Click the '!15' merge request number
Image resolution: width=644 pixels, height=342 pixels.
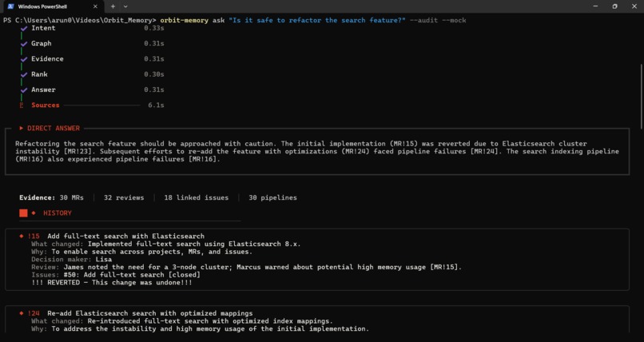click(x=34, y=237)
